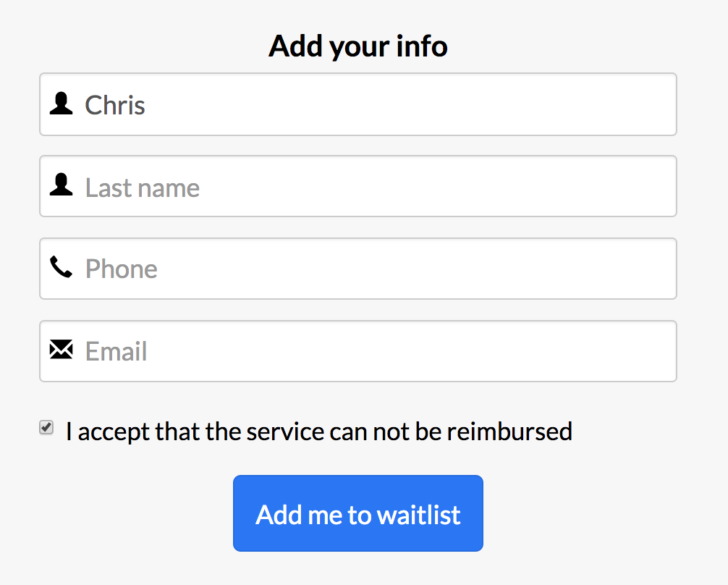Focus the Last name input field
728x585 pixels.
(358, 186)
